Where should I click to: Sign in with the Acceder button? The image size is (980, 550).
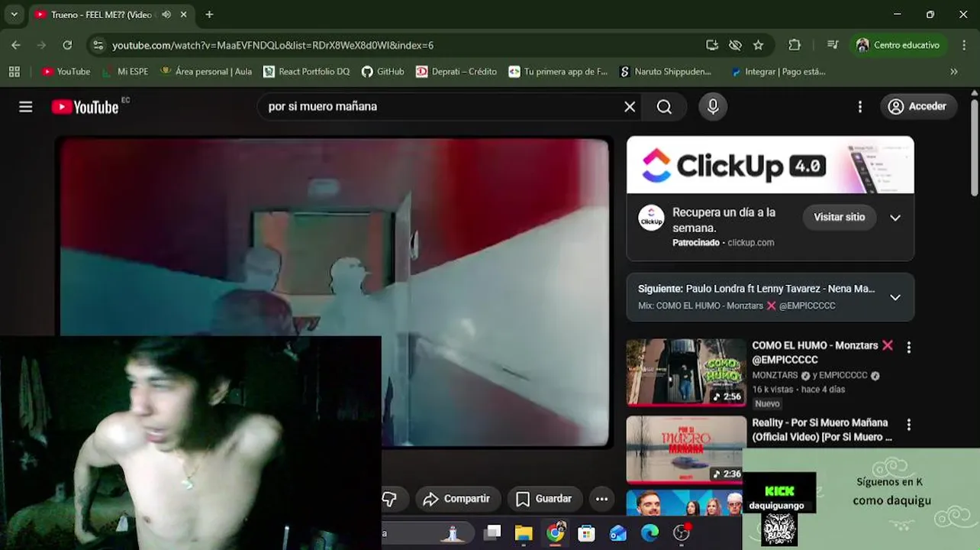917,107
